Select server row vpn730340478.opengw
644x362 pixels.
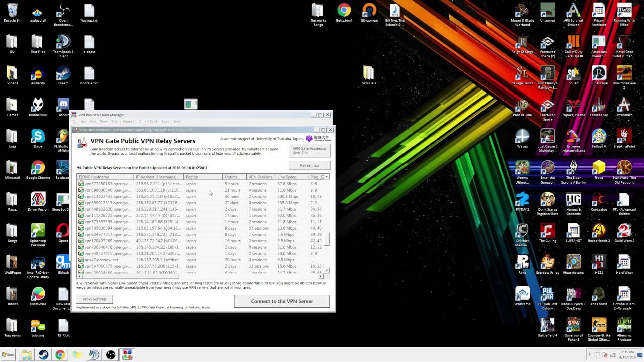(201, 247)
